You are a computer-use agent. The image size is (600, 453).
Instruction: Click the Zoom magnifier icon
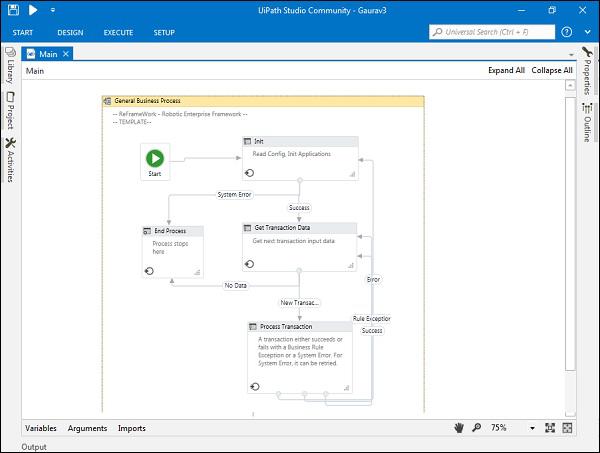476,428
